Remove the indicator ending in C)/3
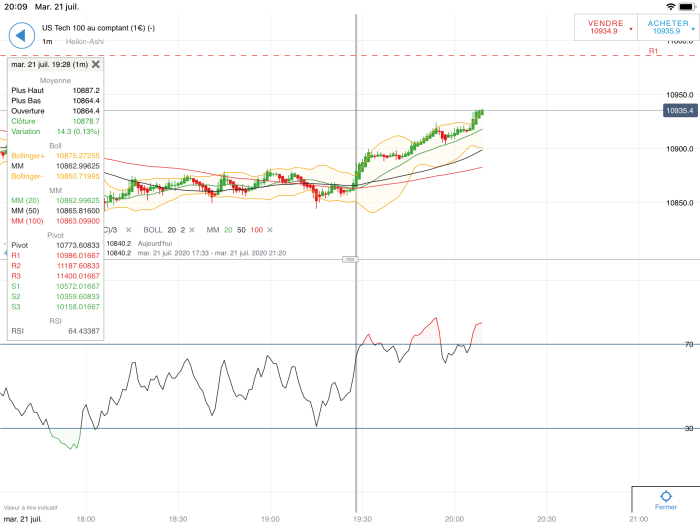This screenshot has width=700, height=525. pos(129,230)
